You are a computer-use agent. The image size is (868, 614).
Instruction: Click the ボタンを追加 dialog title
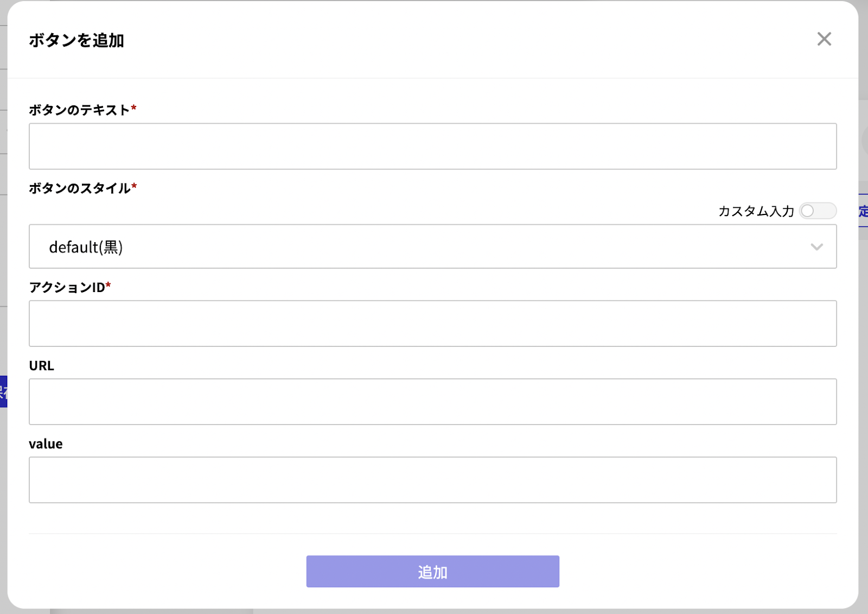[76, 40]
